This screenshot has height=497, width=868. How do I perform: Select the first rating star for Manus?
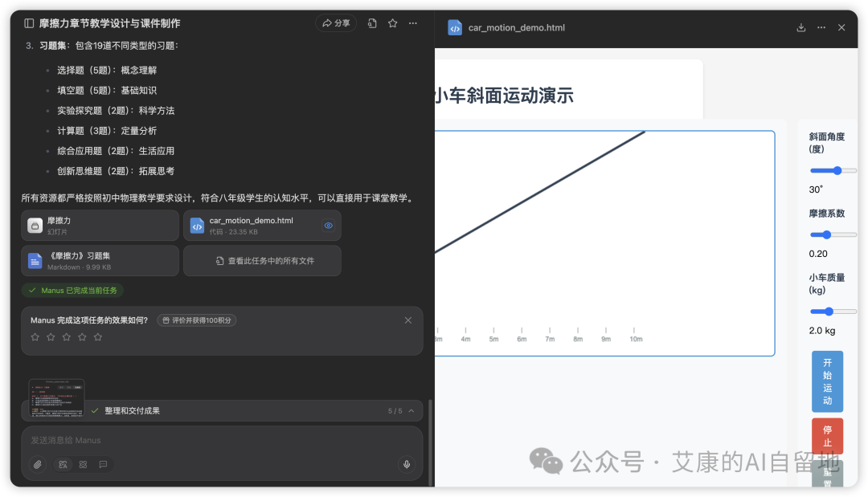pyautogui.click(x=35, y=337)
